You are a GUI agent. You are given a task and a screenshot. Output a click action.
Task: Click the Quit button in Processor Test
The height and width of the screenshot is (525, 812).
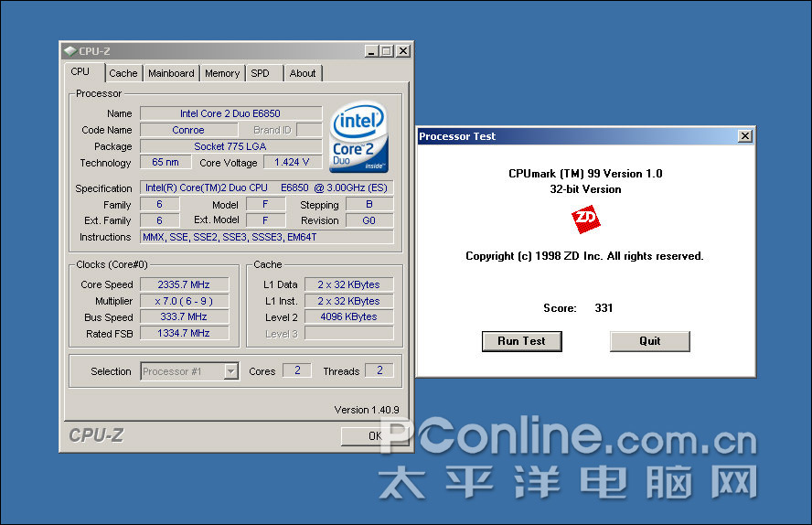coord(649,341)
